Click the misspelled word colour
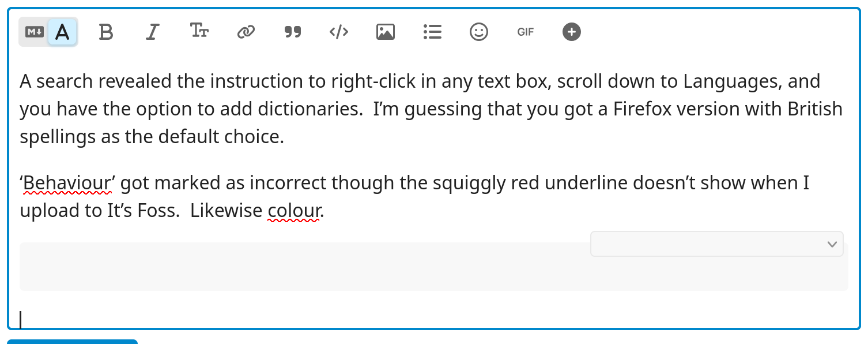 [294, 211]
